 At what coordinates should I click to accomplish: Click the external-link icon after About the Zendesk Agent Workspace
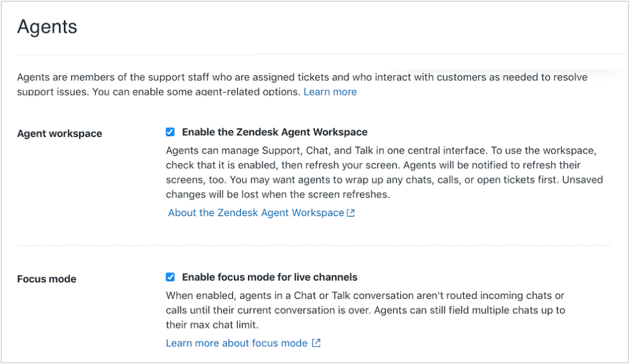tap(351, 213)
